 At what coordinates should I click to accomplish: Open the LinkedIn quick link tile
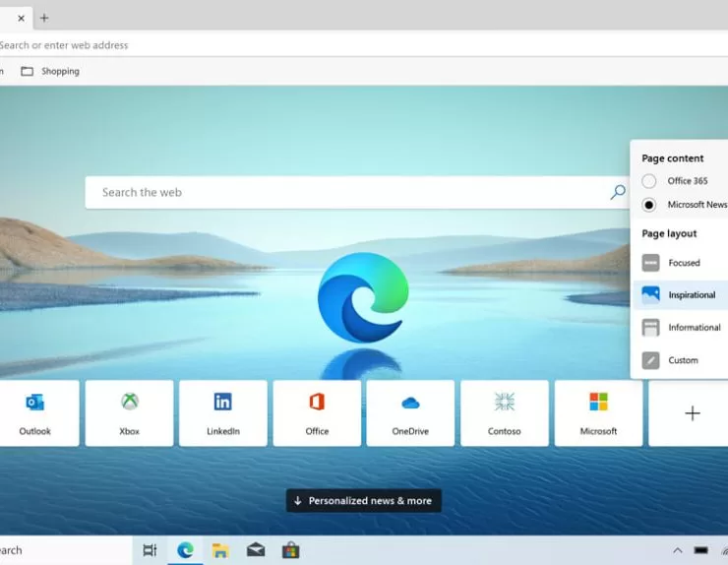point(223,413)
